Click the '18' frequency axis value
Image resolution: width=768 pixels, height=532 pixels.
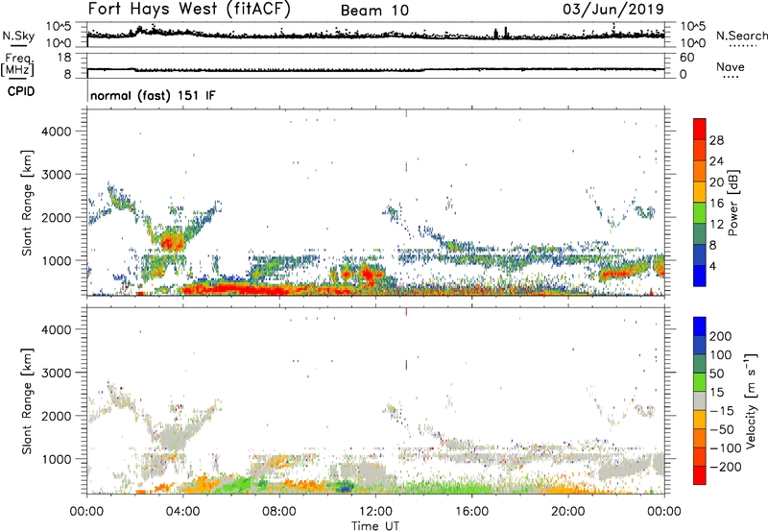[64, 58]
